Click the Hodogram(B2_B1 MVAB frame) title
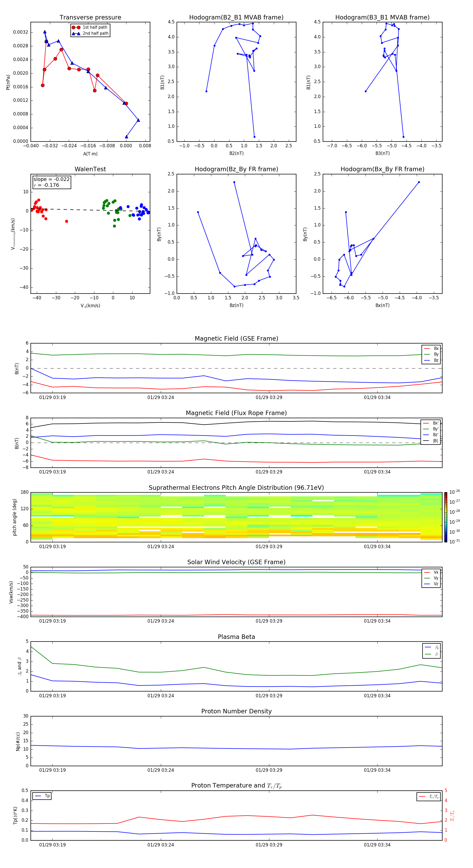Viewport: 473px width, 868px height. [x=236, y=18]
